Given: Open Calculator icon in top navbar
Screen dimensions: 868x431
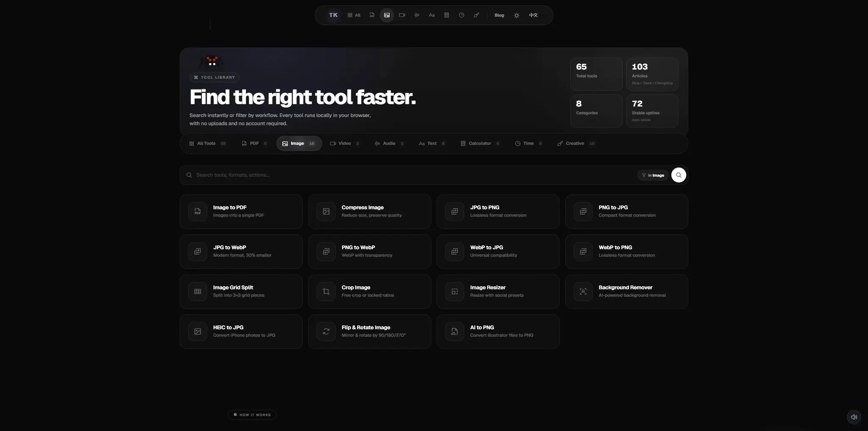Looking at the screenshot, I should 446,15.
